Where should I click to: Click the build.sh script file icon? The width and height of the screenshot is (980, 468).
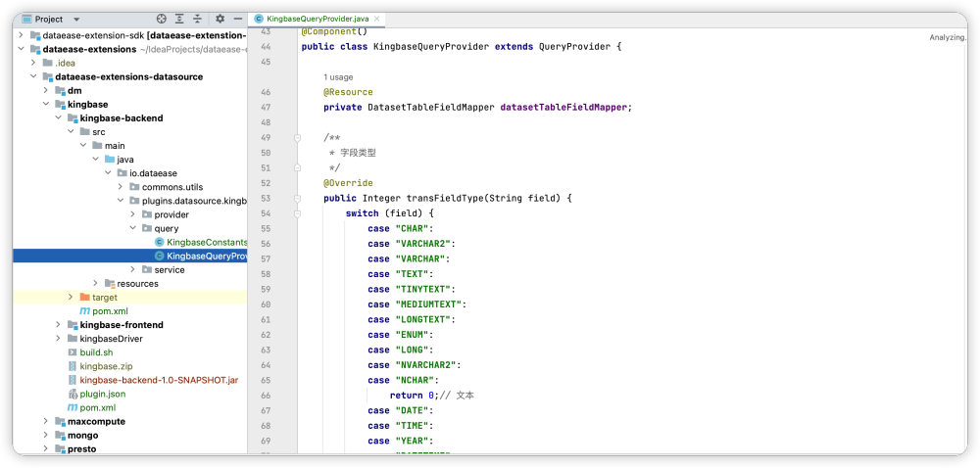(73, 351)
